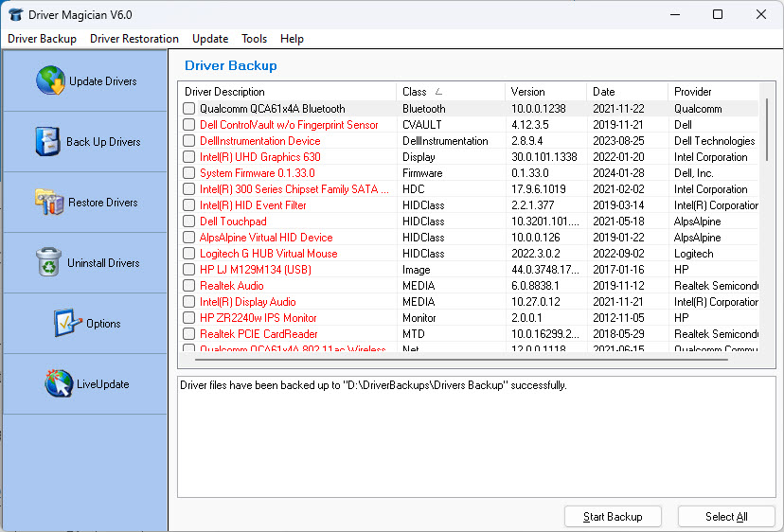Viewport: 784px width, 532px height.
Task: Select the Realtek PCIE CardReader row text
Action: [x=258, y=333]
